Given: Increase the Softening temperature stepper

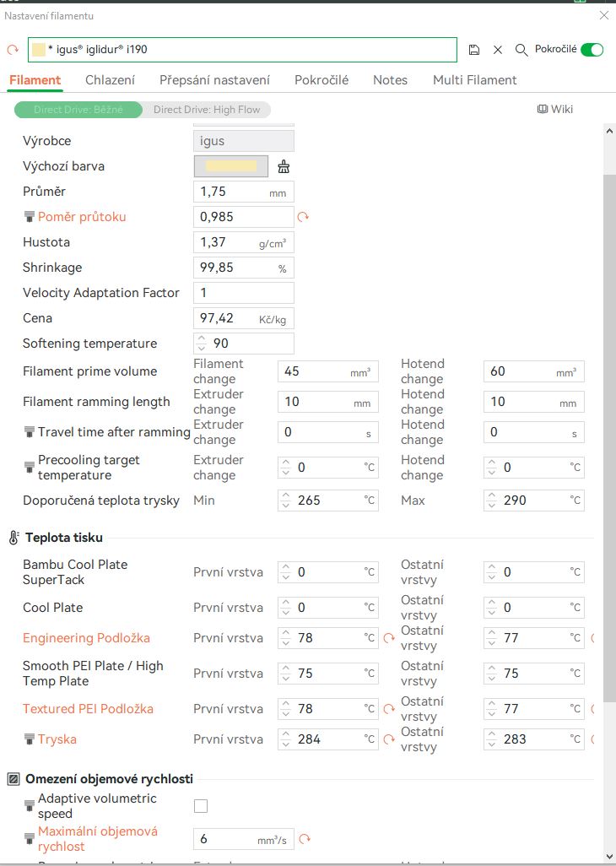Looking at the screenshot, I should tap(201, 339).
